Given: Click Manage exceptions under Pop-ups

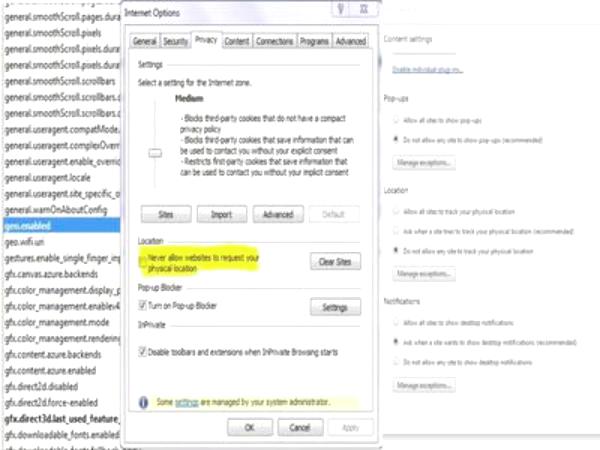Looking at the screenshot, I should (x=424, y=163).
